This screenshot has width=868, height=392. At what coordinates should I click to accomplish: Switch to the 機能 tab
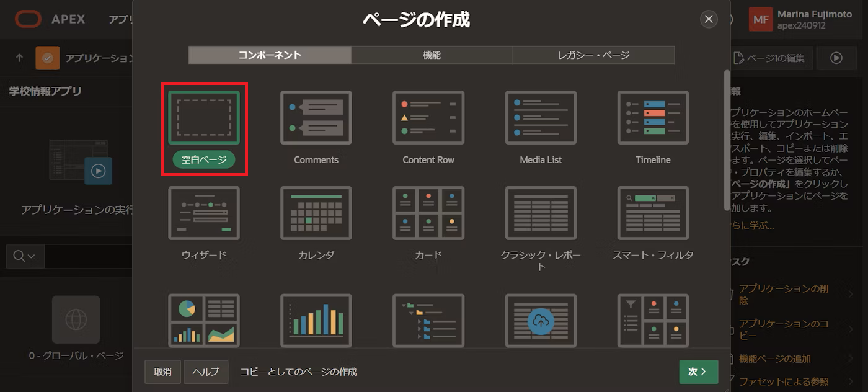432,55
